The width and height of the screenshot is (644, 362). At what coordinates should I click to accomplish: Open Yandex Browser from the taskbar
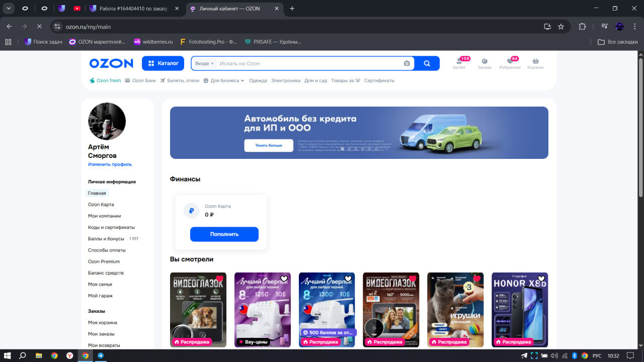click(70, 355)
